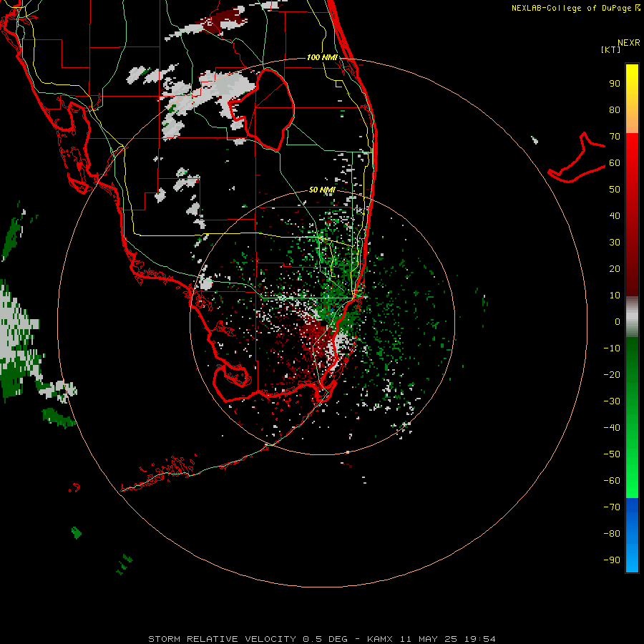Click the '[KT]' units label
Screen dimensions: 644x644
pos(611,49)
